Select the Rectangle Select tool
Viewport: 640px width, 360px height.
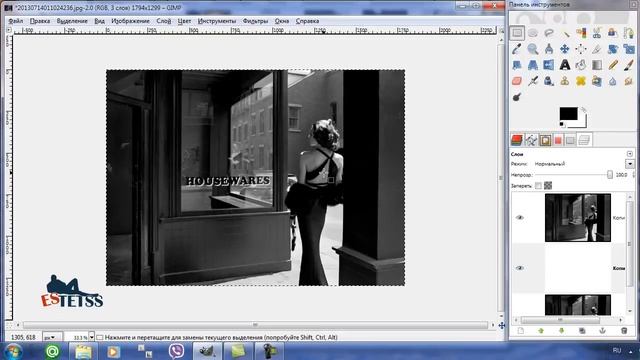coord(517,33)
